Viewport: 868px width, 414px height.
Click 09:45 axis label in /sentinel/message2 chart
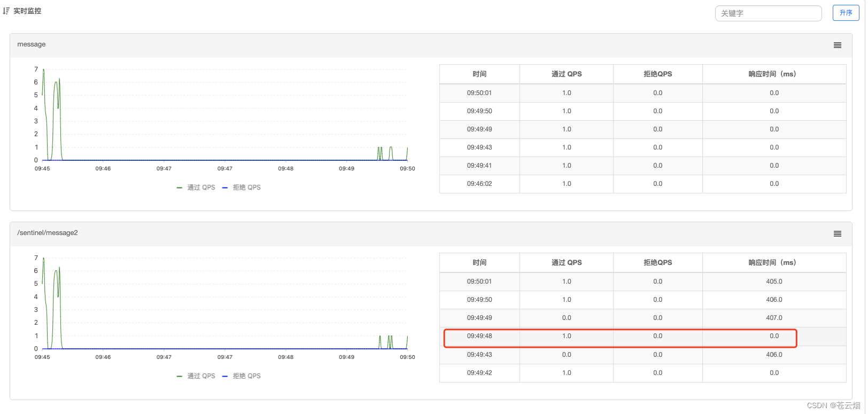pos(42,357)
